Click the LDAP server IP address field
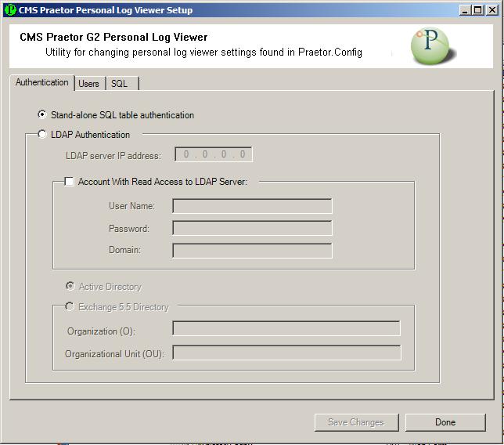Viewport: 504px width, 445px height. 214,154
